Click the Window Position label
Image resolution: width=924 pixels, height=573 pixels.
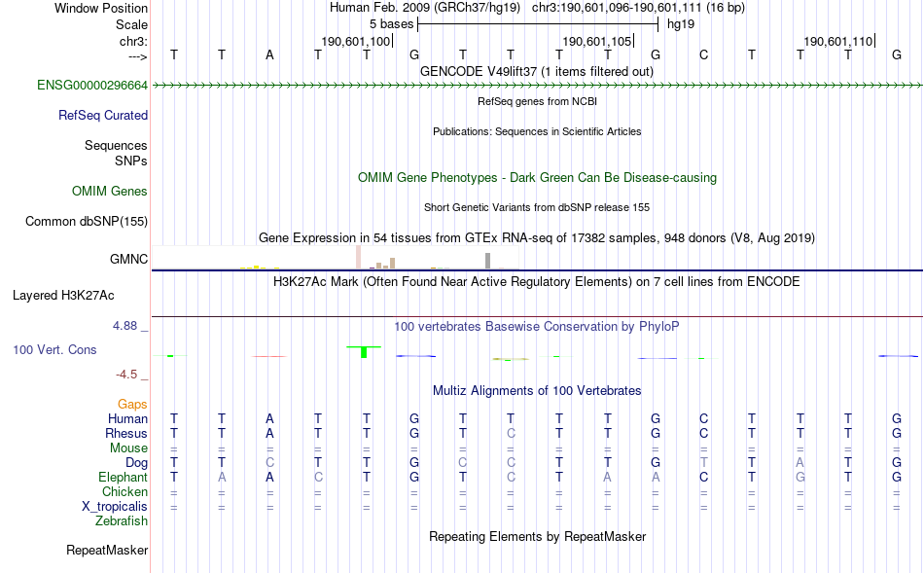click(101, 8)
